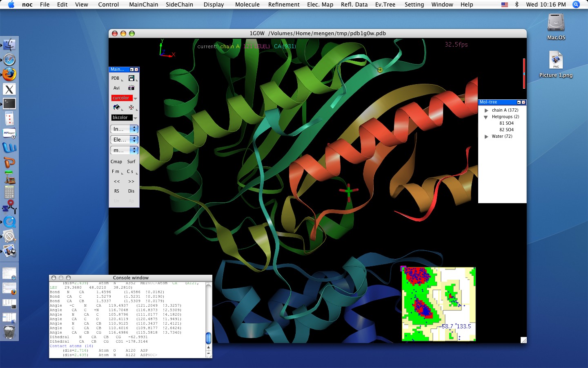The height and width of the screenshot is (368, 588).
Task: Click the Cmap button
Action: click(117, 162)
